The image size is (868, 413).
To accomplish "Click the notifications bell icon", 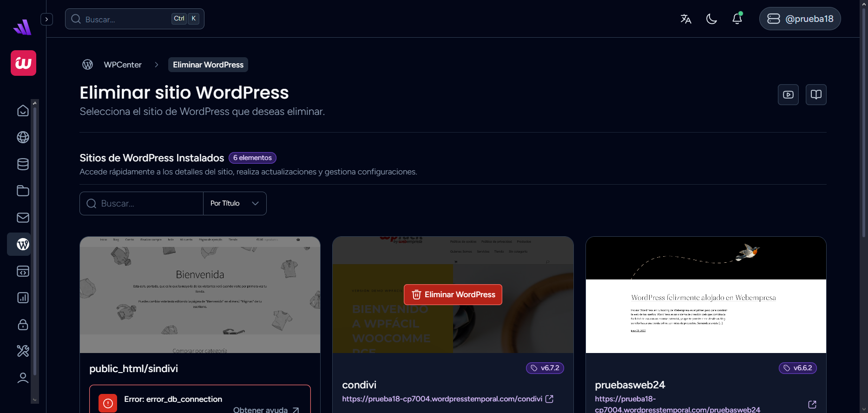I will click(x=737, y=19).
